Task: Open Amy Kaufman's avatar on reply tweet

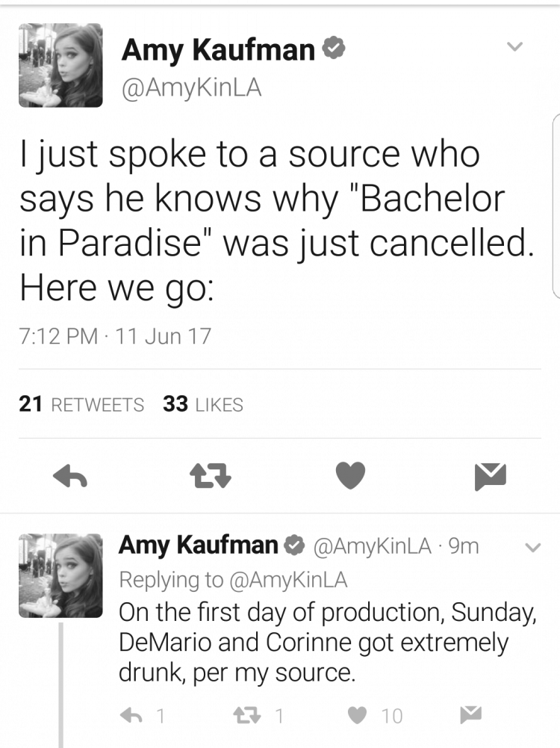Action: (60, 576)
